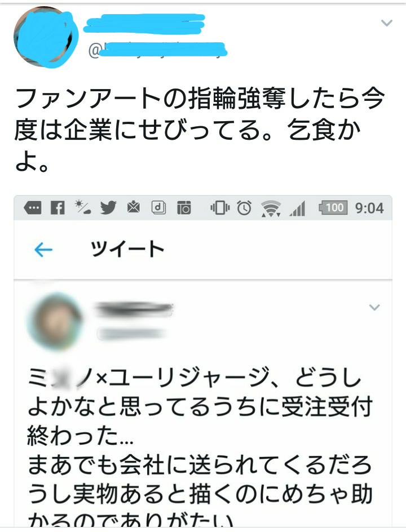Viewport: 406px width, 532px height.
Task: Tap the blue back arrow beside ツイート
Action: click(x=43, y=250)
